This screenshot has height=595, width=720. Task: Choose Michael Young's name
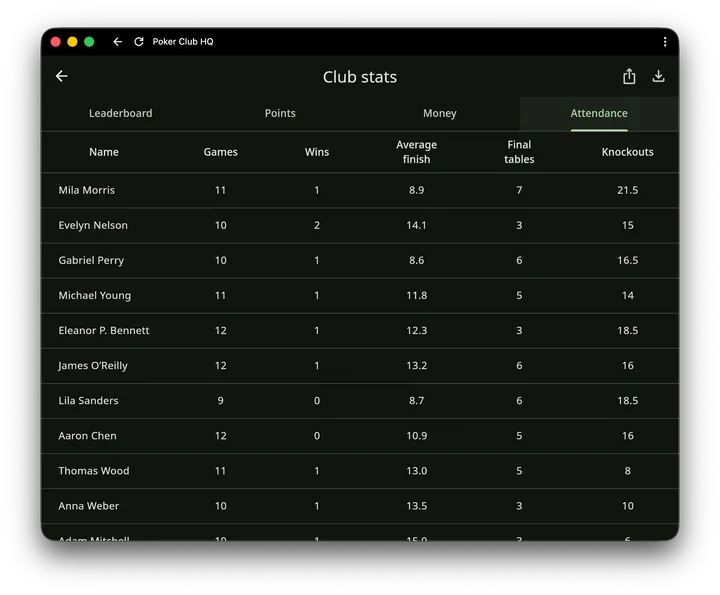[x=95, y=296]
